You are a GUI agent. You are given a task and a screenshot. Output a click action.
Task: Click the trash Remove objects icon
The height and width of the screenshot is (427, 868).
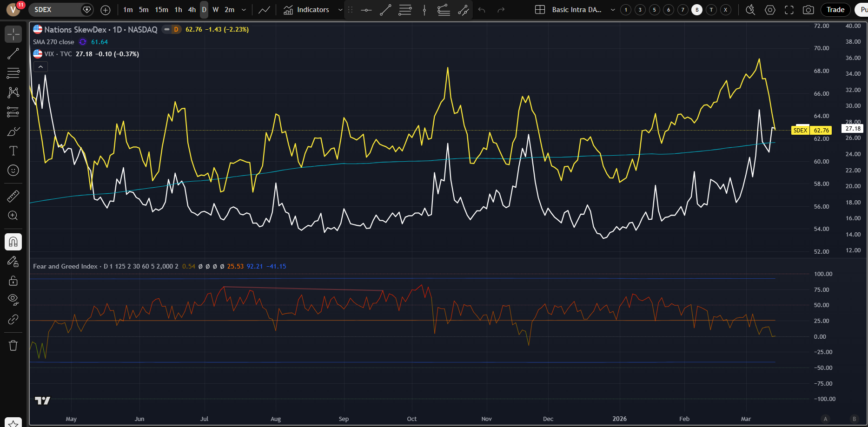[x=13, y=345]
